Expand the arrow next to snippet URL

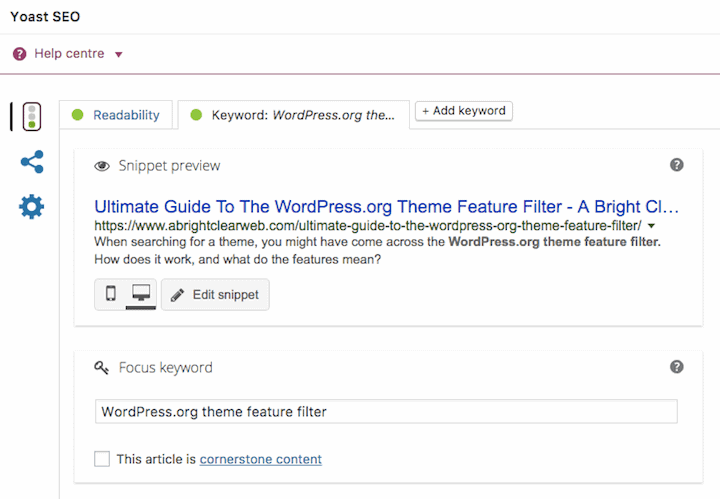(651, 226)
